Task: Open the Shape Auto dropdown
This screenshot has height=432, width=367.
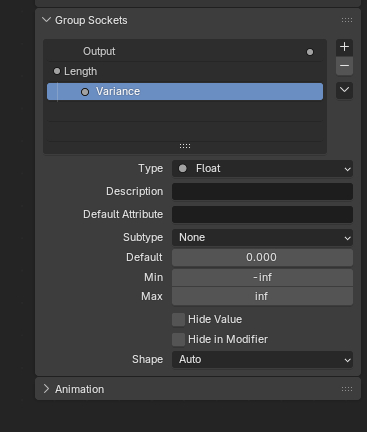Action: [262, 359]
